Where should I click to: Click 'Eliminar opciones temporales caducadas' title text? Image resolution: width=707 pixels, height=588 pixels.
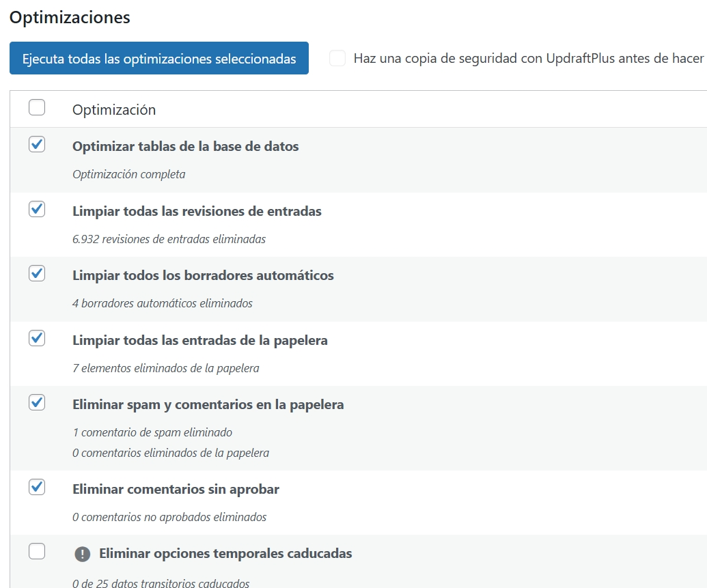pos(225,553)
